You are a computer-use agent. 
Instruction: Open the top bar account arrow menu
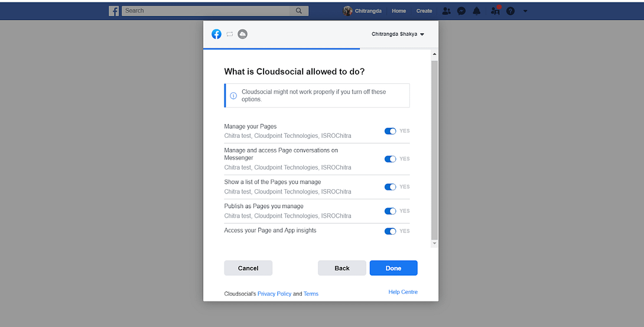(x=525, y=11)
